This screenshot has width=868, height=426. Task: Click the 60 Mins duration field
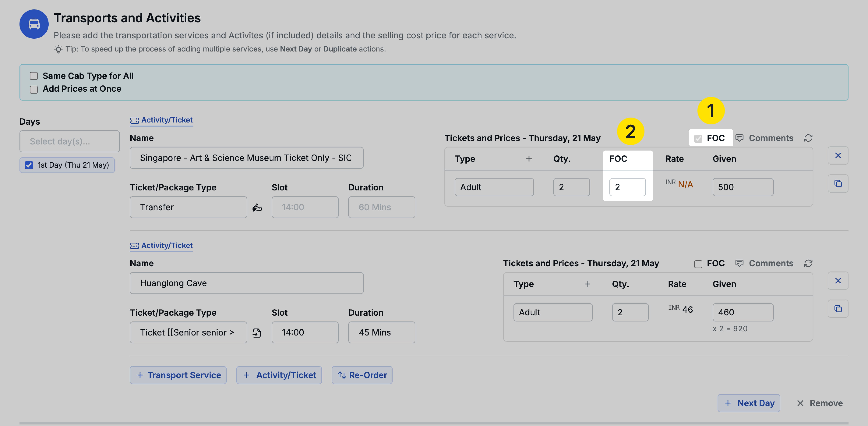(382, 207)
